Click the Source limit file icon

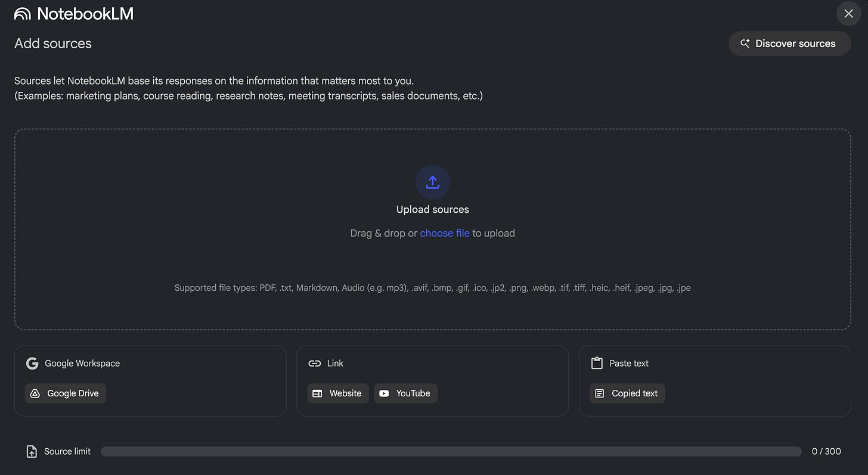point(32,451)
